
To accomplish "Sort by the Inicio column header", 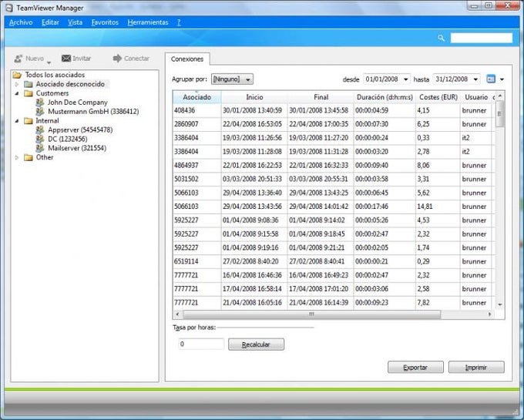I will coord(254,97).
